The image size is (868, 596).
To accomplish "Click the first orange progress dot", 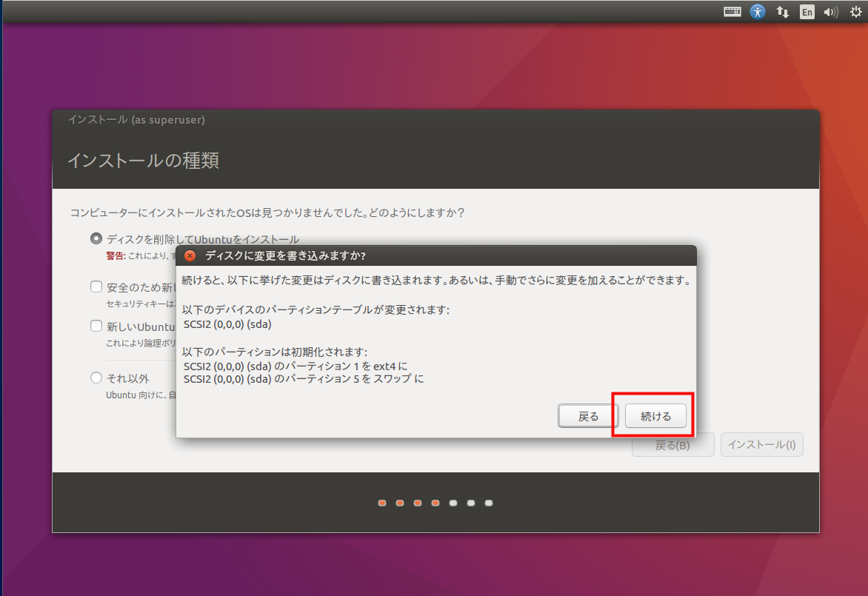I will (x=382, y=503).
